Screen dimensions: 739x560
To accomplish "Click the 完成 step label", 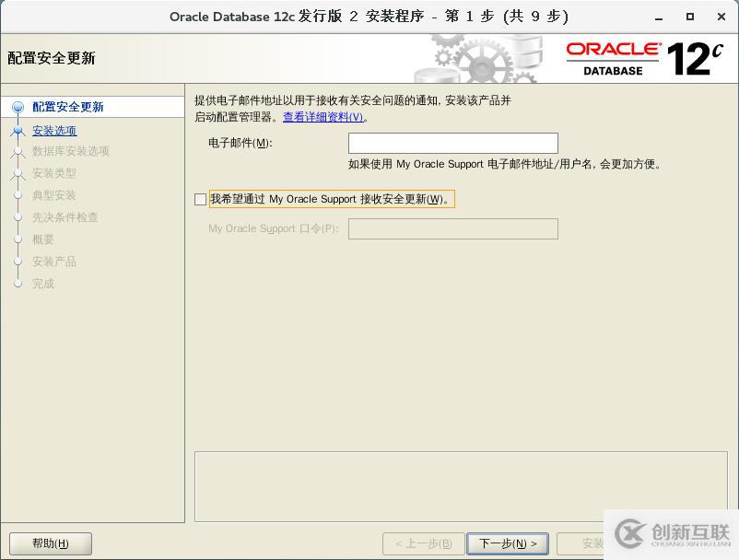I will pyautogui.click(x=43, y=284).
